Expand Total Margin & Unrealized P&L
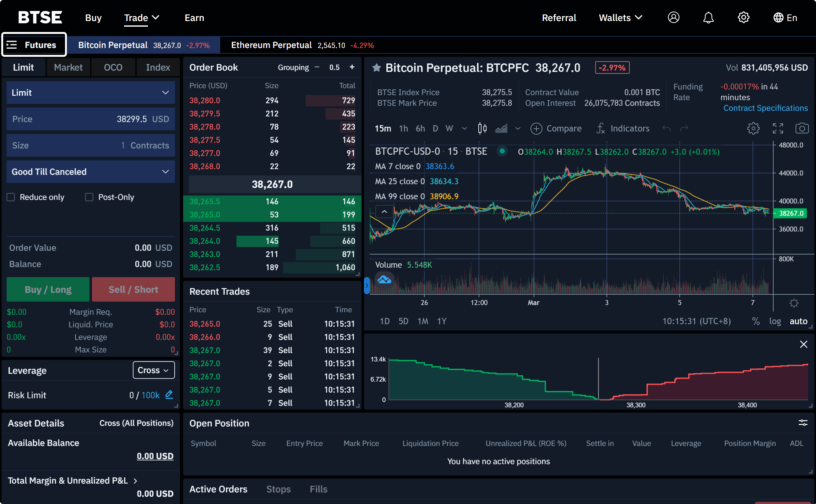 [x=72, y=480]
